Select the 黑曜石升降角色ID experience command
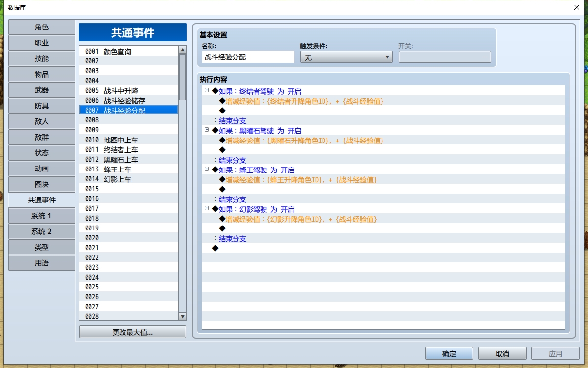 (x=383, y=140)
